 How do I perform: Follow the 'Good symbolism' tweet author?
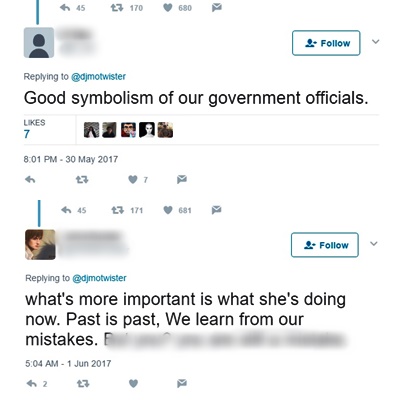326,43
